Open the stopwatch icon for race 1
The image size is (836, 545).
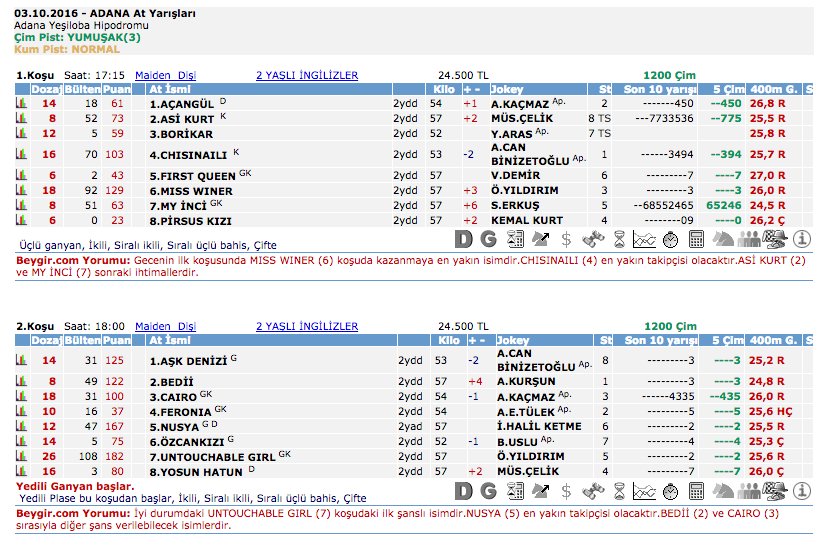[x=670, y=239]
